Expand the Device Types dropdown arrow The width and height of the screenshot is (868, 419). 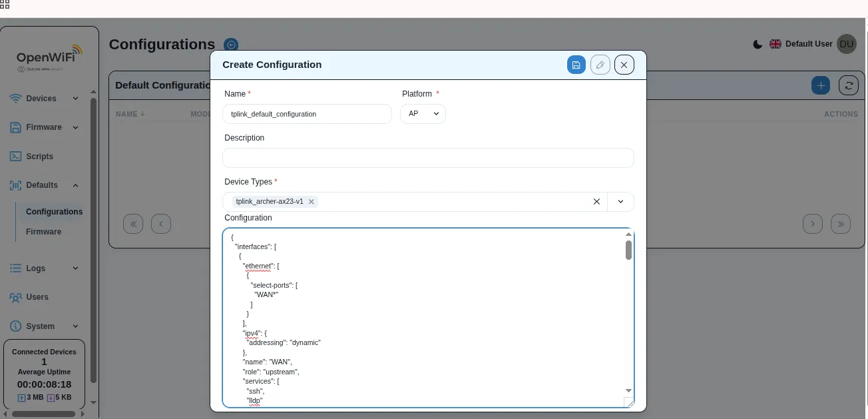(620, 201)
